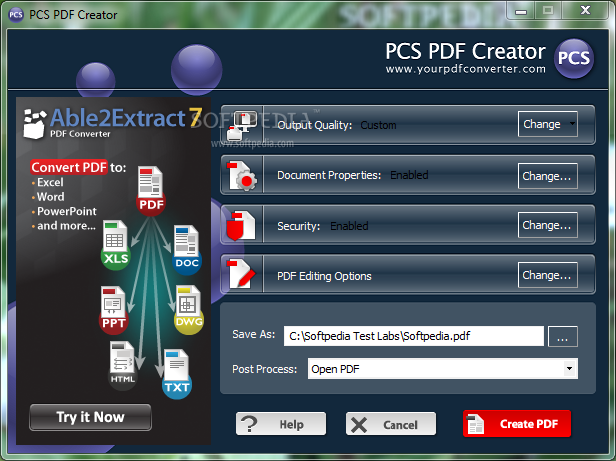Click the PDF Editing Options pencil icon

241,274
